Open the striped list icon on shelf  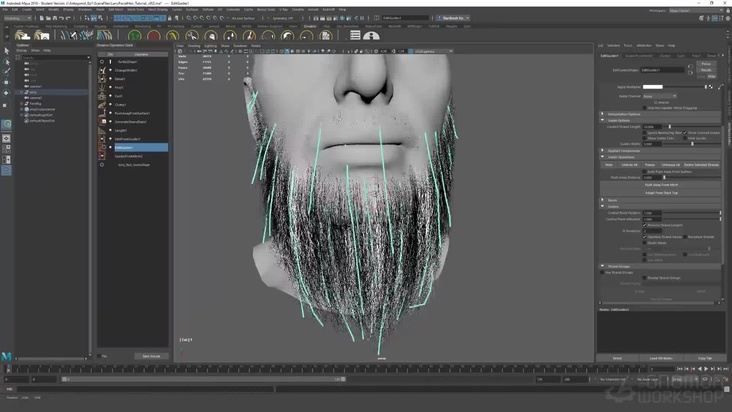click(x=355, y=35)
